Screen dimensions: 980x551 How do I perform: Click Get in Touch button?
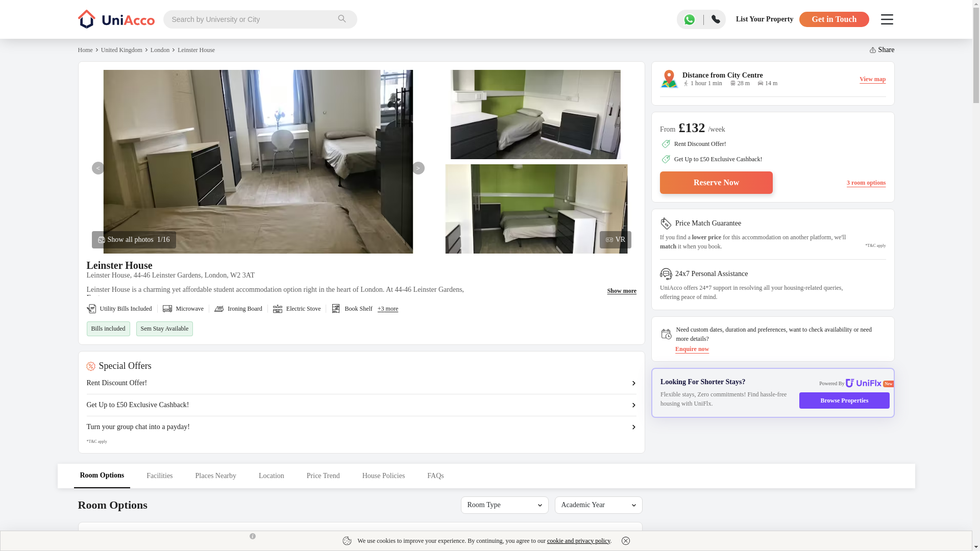click(834, 19)
